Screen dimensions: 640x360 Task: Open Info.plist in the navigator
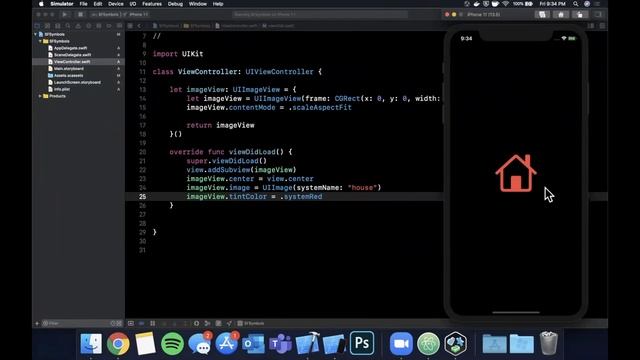click(x=62, y=89)
